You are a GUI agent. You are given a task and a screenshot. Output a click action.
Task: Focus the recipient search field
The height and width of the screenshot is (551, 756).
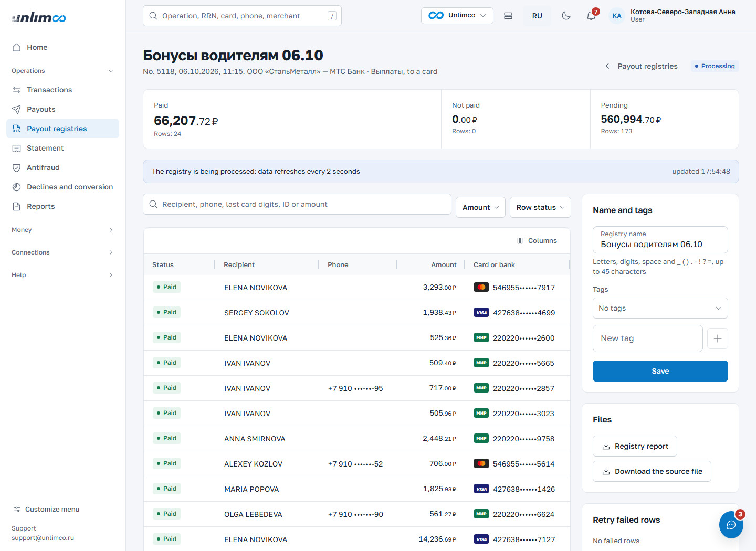coord(297,204)
